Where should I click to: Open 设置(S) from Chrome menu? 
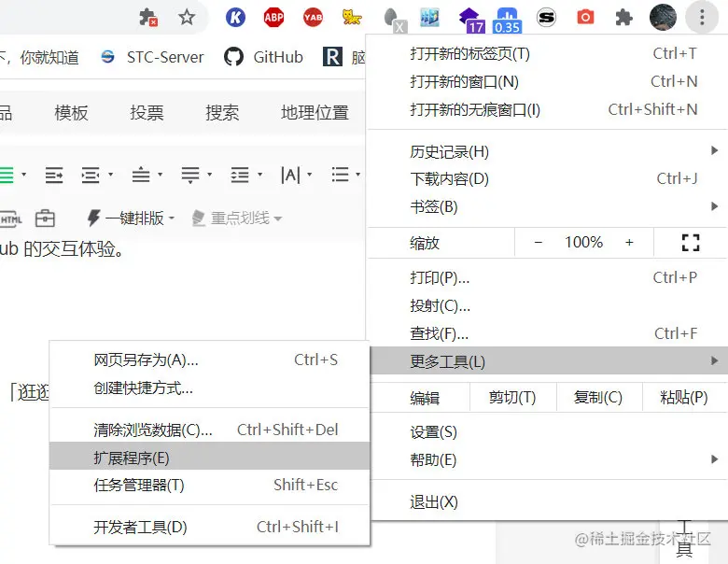[x=548, y=432]
